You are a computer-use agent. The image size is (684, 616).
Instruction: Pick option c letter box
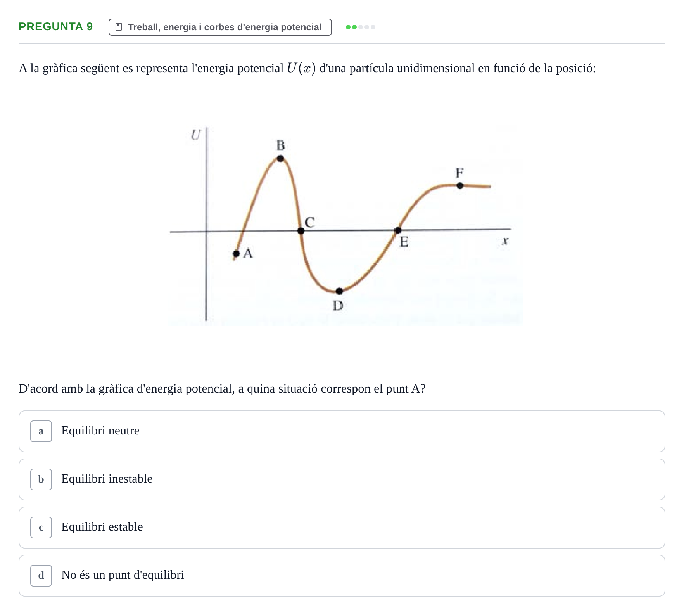tap(41, 528)
